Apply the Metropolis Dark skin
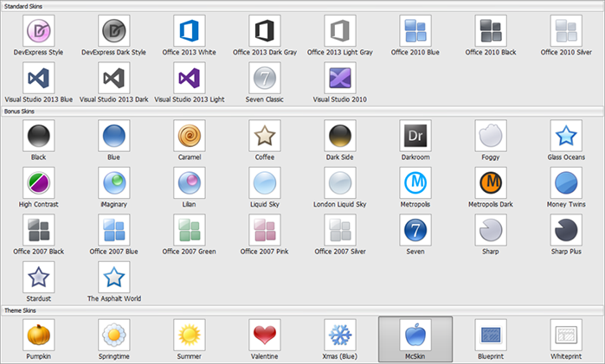The width and height of the screenshot is (605, 364). pyautogui.click(x=491, y=182)
